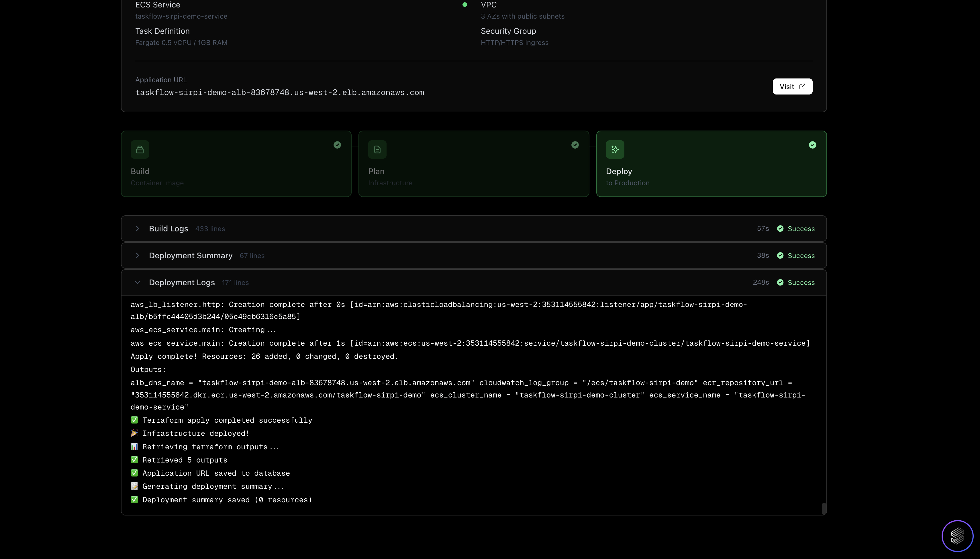Click the Plan document icon
The width and height of the screenshot is (980, 559).
[x=377, y=149]
